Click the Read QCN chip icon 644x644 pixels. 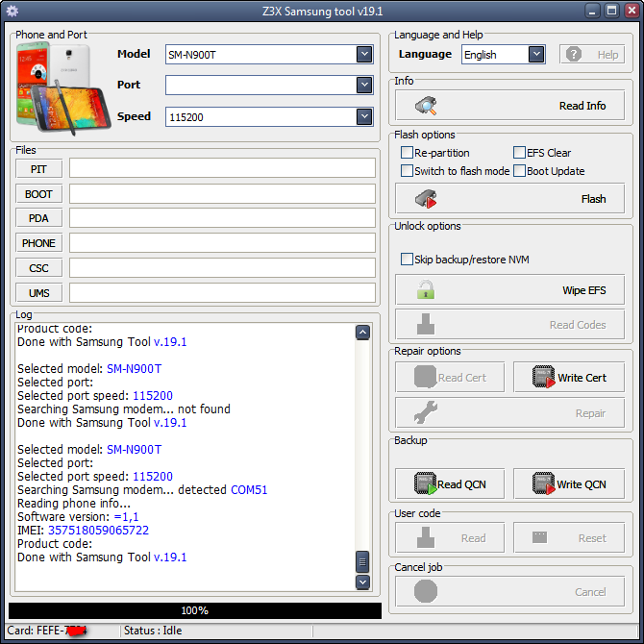click(425, 483)
